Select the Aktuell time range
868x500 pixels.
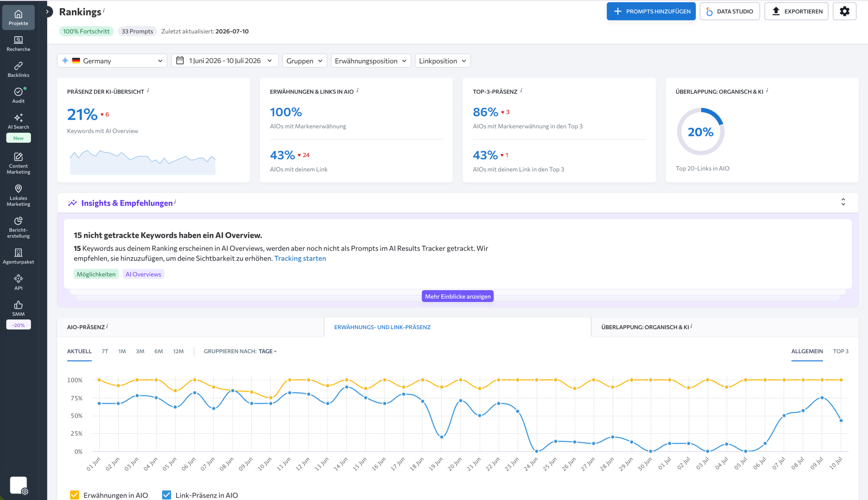(x=79, y=351)
